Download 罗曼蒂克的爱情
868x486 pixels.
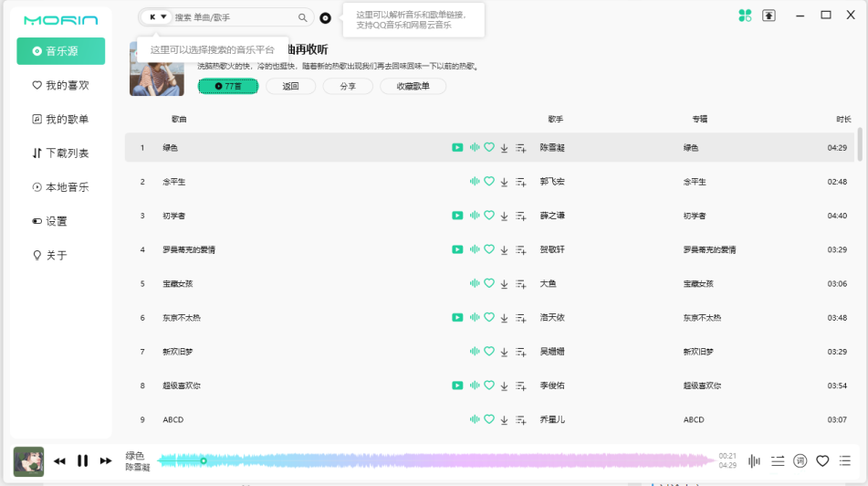coord(505,250)
